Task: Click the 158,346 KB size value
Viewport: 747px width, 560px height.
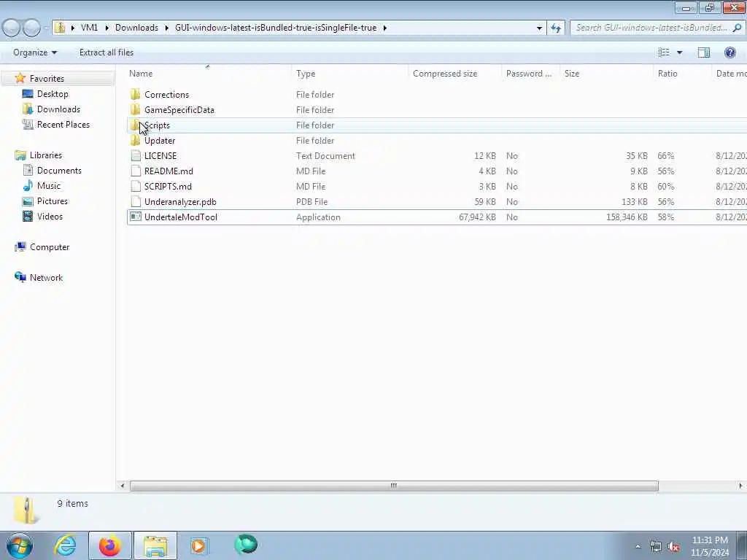Action: tap(627, 217)
